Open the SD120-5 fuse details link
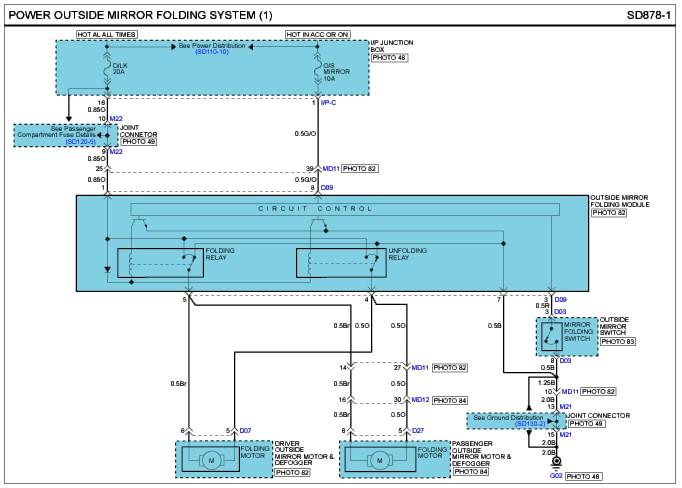Viewport: 682px width, 488px height. (80, 142)
